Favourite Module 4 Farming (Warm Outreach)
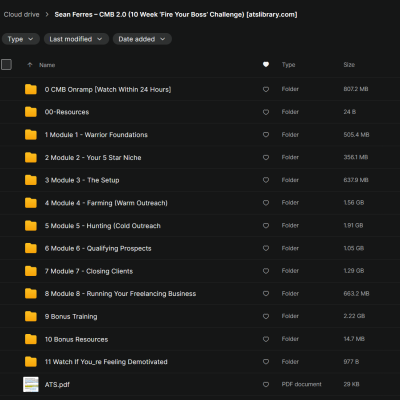The width and height of the screenshot is (400, 400). (266, 203)
